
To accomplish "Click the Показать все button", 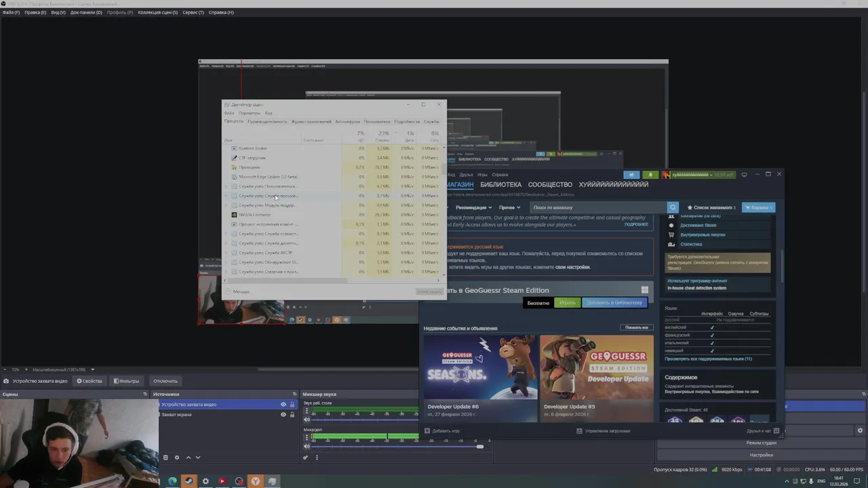I will [637, 327].
